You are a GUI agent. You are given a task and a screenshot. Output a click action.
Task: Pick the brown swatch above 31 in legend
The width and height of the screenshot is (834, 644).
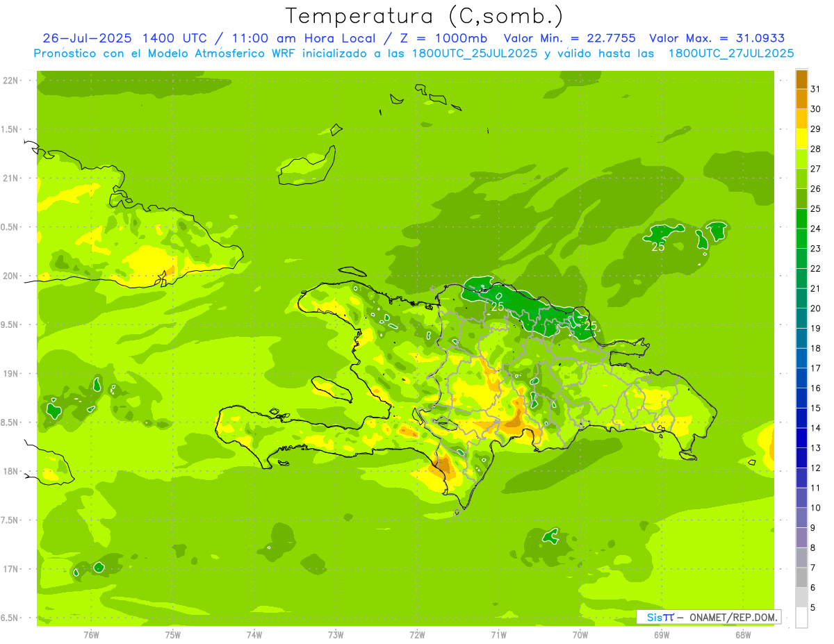(801, 79)
